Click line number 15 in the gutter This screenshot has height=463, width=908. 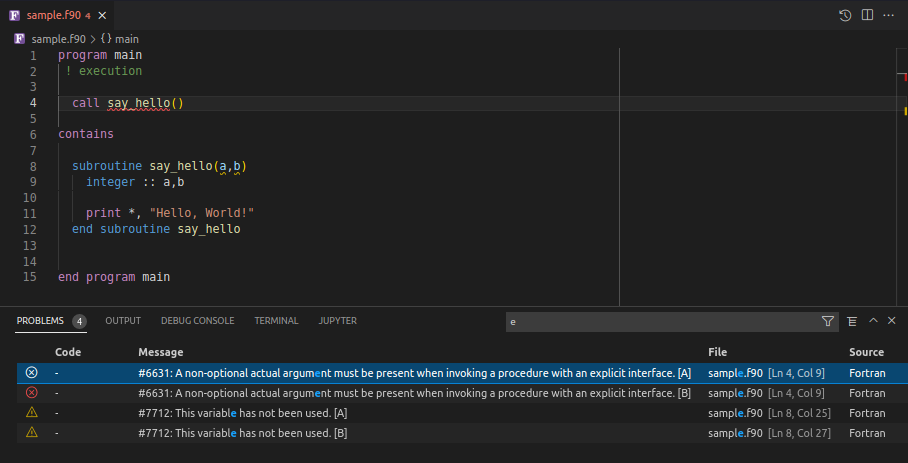point(30,277)
